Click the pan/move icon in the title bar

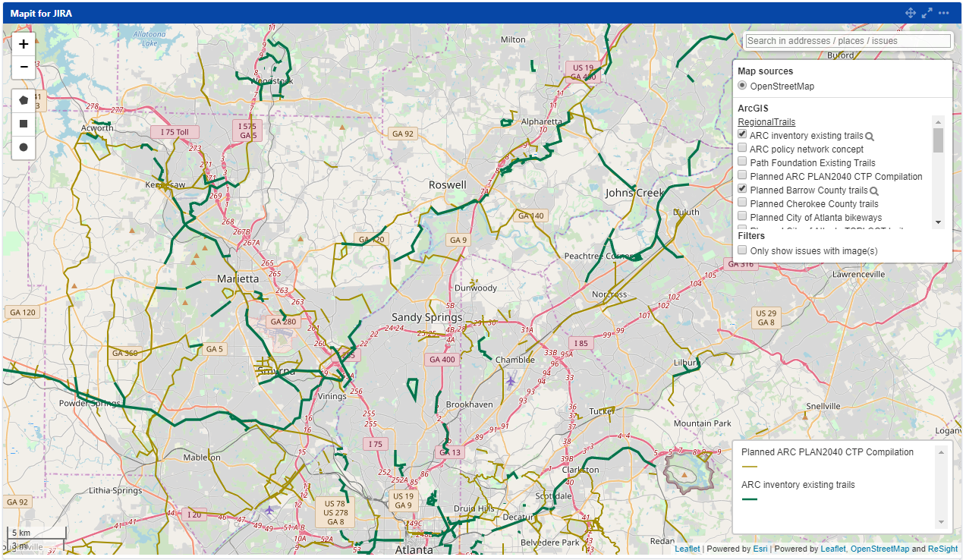910,12
